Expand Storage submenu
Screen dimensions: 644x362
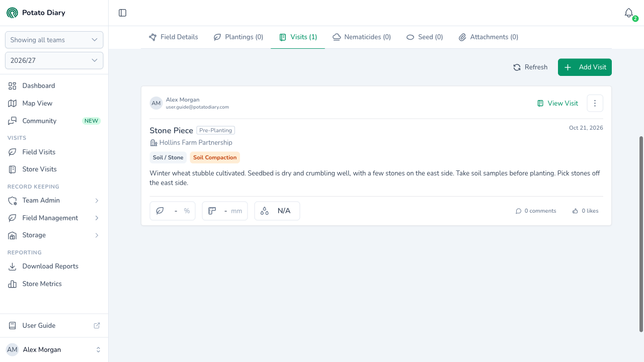pyautogui.click(x=54, y=235)
